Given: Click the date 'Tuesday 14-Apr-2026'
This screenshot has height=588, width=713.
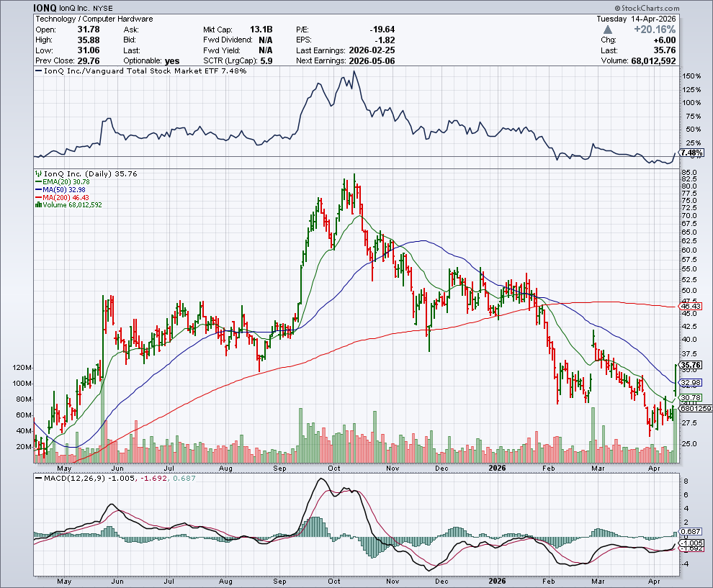Looking at the screenshot, I should tap(636, 19).
